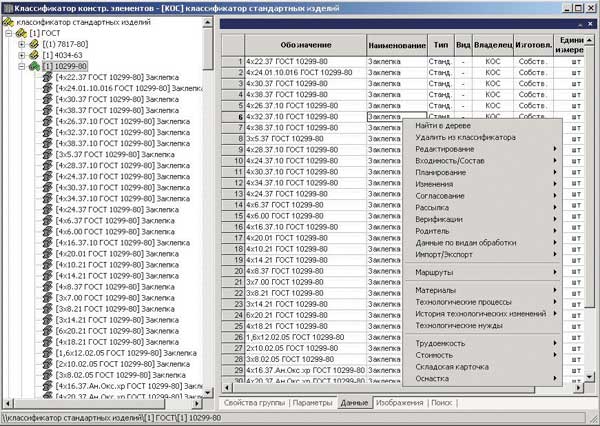Image resolution: width=600 pixels, height=426 pixels.
Task: Click icon beside 4x22.37 ГОСТ 10299-80 tree item
Action: [47, 77]
